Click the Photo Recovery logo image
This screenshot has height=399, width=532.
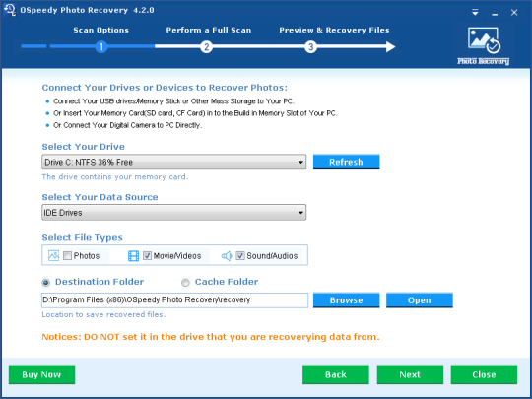pyautogui.click(x=484, y=45)
